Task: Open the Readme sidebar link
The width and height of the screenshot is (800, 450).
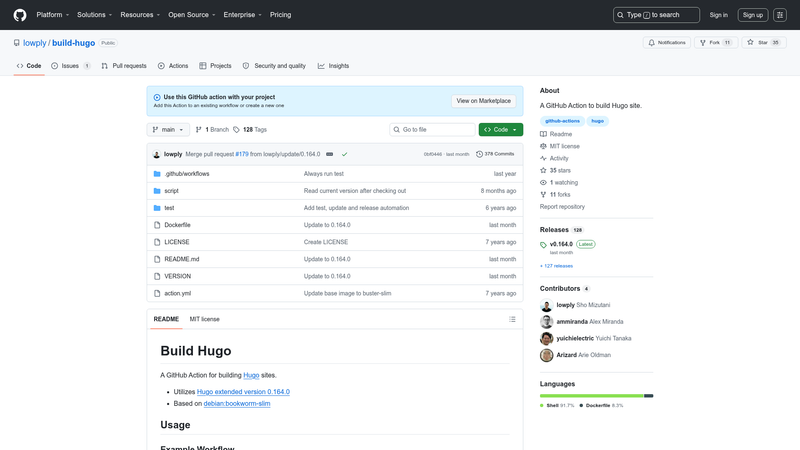Action: [x=561, y=134]
